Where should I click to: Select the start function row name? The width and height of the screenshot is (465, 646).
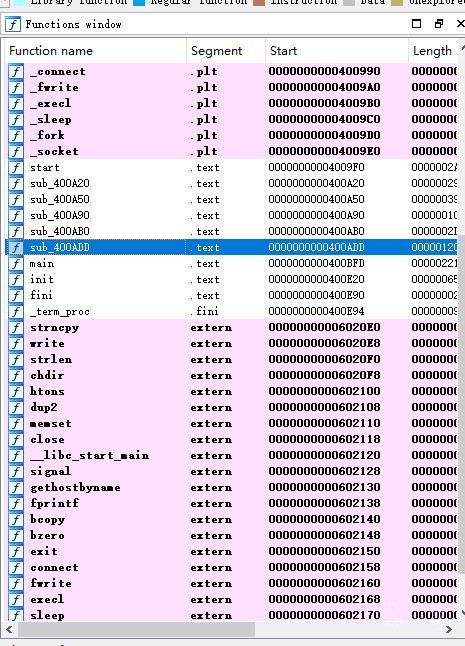point(44,168)
